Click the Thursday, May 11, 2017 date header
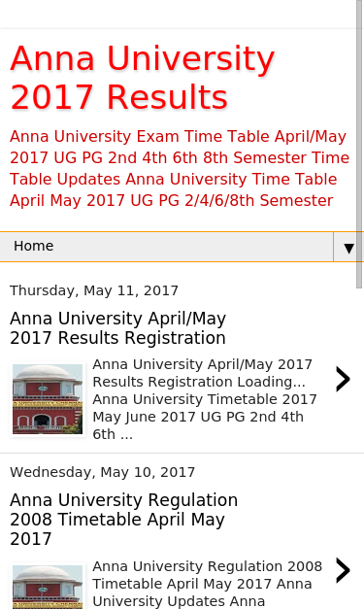 pyautogui.click(x=94, y=290)
